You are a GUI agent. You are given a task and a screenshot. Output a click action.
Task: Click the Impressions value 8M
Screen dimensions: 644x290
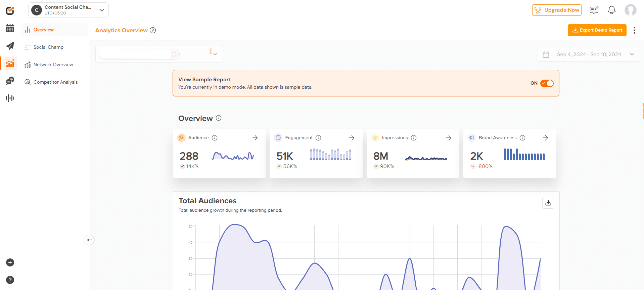(381, 156)
